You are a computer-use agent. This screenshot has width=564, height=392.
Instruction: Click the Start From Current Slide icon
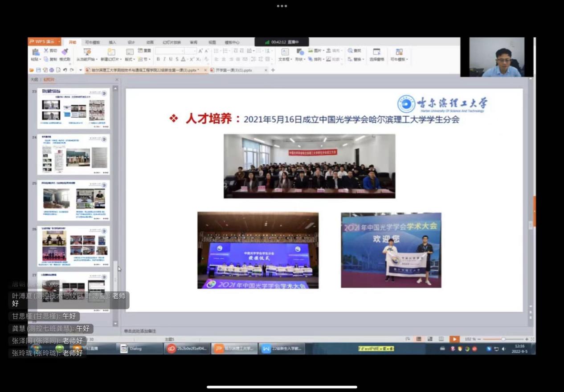(87, 52)
